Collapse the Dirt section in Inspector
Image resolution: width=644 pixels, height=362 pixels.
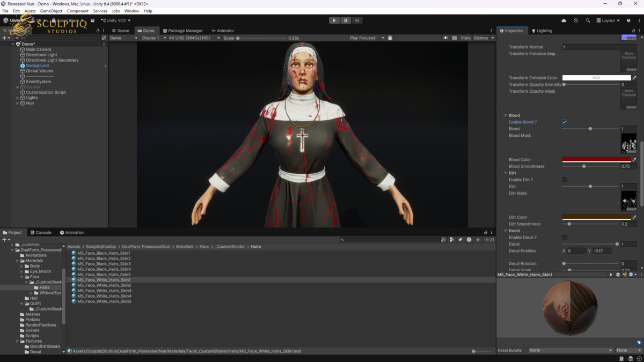[506, 173]
